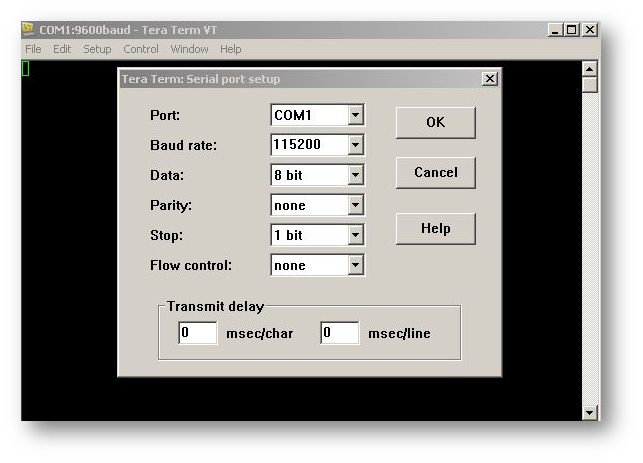Open the Setup menu
Image resolution: width=643 pixels, height=463 pixels.
click(x=97, y=49)
